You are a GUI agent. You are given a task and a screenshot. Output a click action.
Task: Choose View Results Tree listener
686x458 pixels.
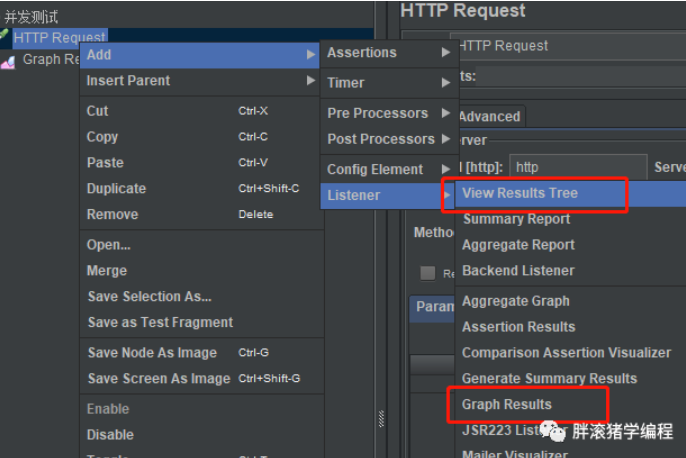pyautogui.click(x=520, y=193)
